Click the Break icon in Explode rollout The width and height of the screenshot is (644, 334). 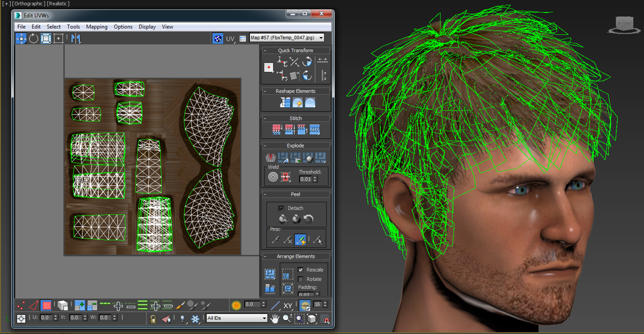click(x=270, y=158)
